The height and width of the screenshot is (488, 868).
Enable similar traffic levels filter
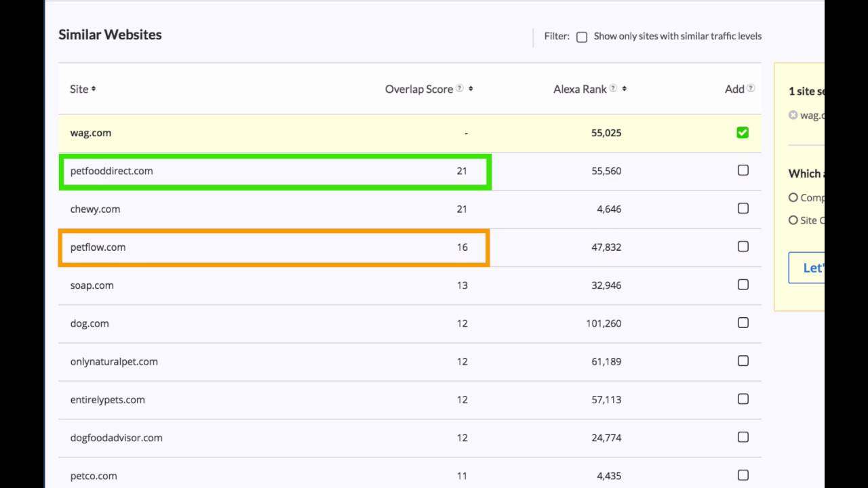582,37
